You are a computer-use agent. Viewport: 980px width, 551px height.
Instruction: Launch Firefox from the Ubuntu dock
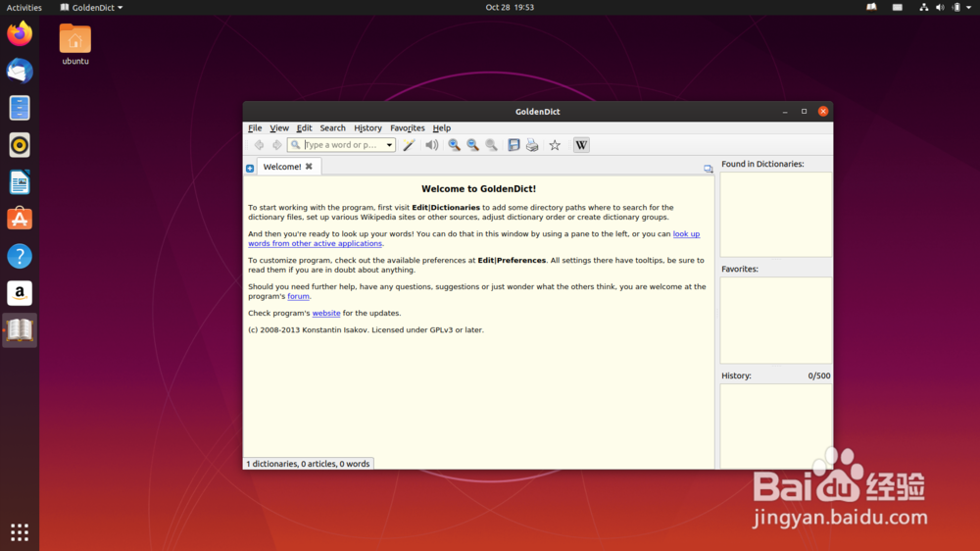[x=20, y=33]
